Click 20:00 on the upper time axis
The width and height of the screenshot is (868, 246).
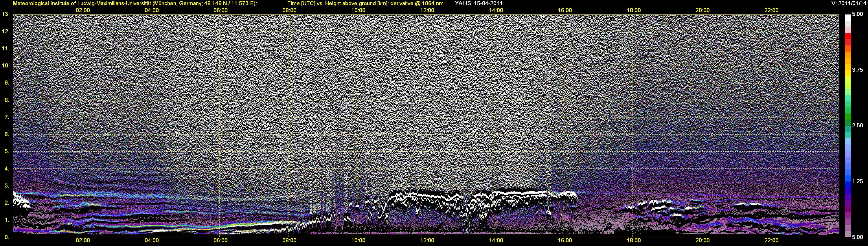tap(703, 10)
